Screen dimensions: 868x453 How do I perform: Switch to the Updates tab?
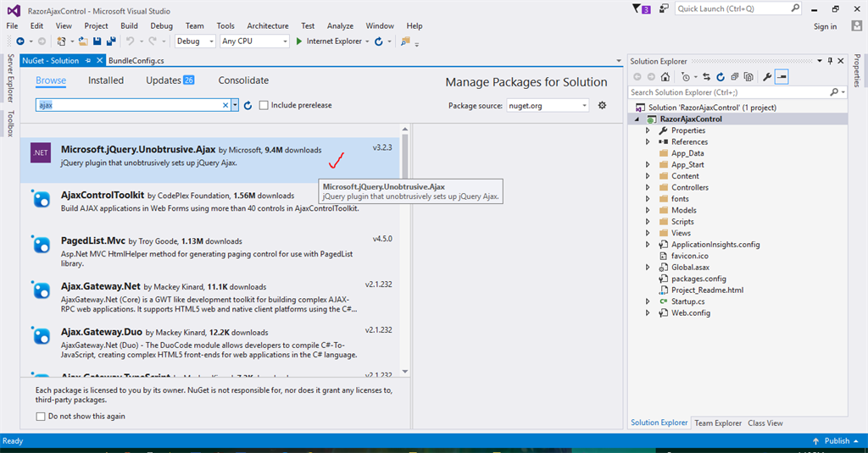click(x=170, y=80)
